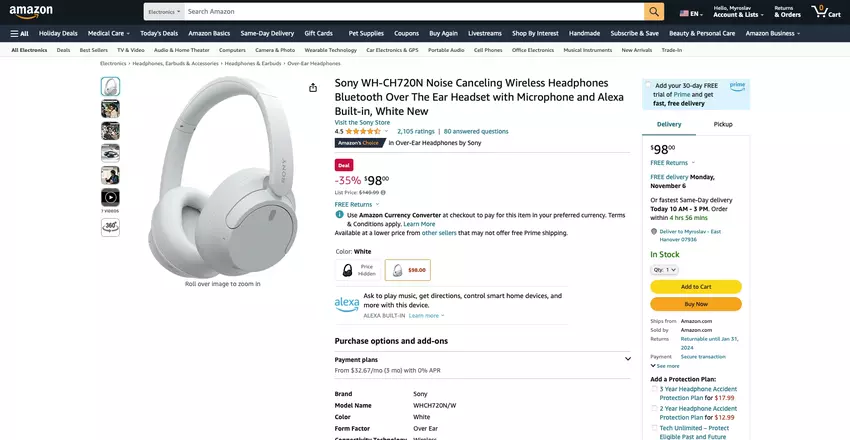Check the 2 Year Headphone Protection Plan

[x=654, y=409]
